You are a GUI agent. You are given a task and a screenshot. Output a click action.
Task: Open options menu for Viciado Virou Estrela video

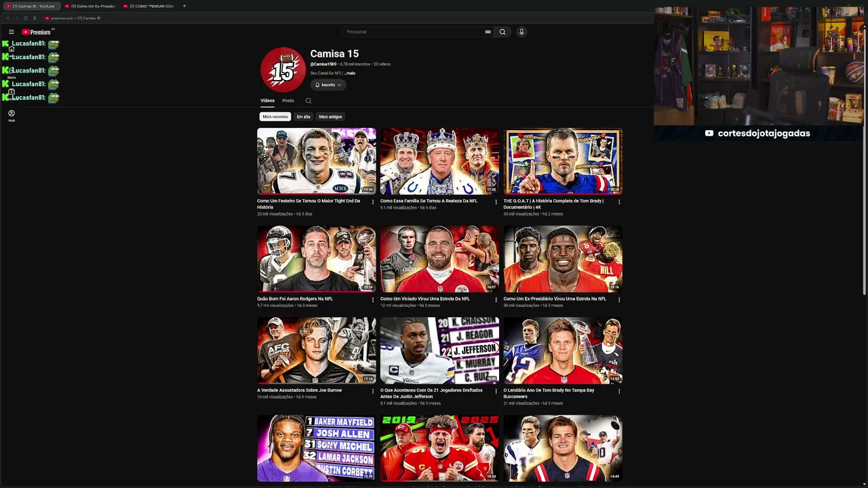pyautogui.click(x=496, y=300)
